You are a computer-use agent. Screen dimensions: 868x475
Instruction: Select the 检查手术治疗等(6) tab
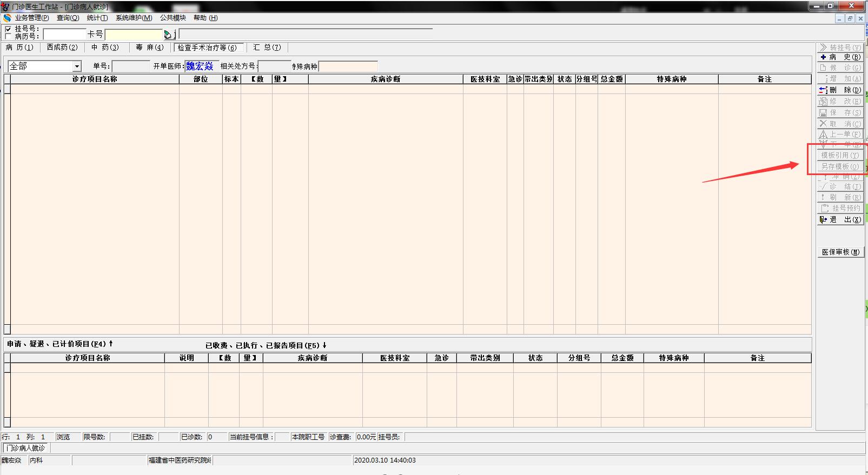click(207, 48)
